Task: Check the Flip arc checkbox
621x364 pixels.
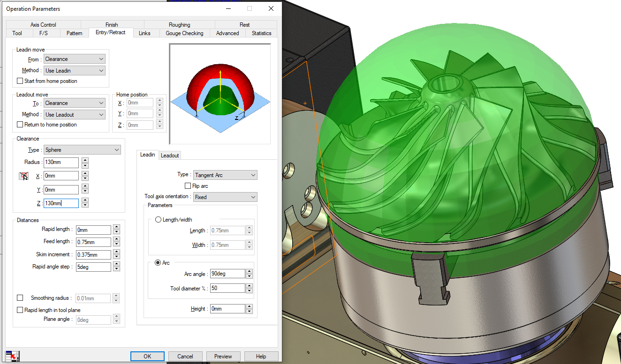Action: click(188, 186)
